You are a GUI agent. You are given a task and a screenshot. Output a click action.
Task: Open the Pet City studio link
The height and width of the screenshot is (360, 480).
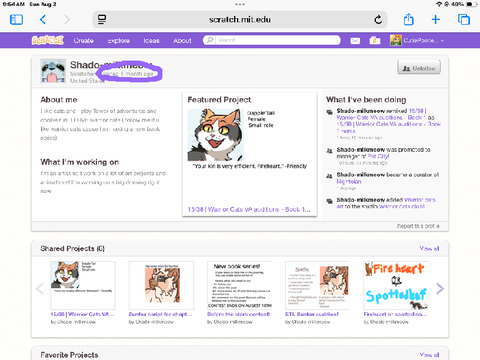(378, 156)
